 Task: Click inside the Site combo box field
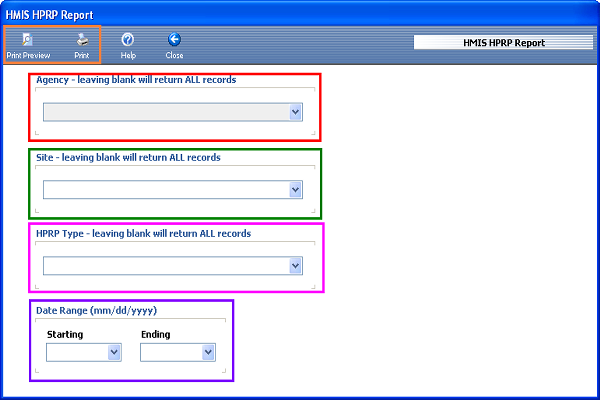[x=165, y=189]
